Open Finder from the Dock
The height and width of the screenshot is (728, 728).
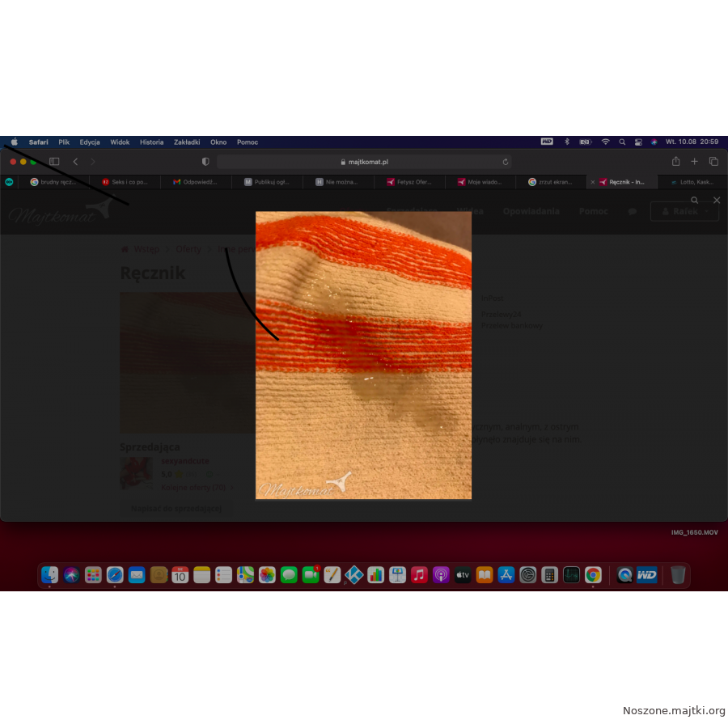(49, 575)
